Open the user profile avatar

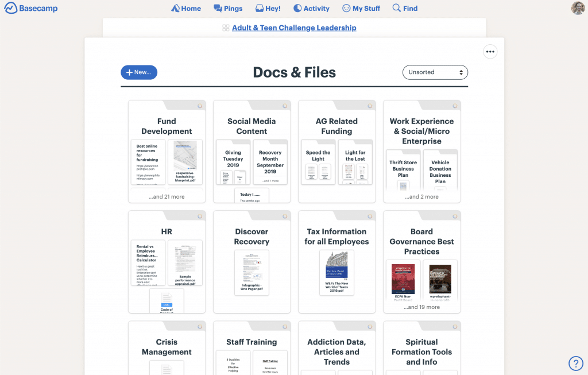tap(578, 8)
